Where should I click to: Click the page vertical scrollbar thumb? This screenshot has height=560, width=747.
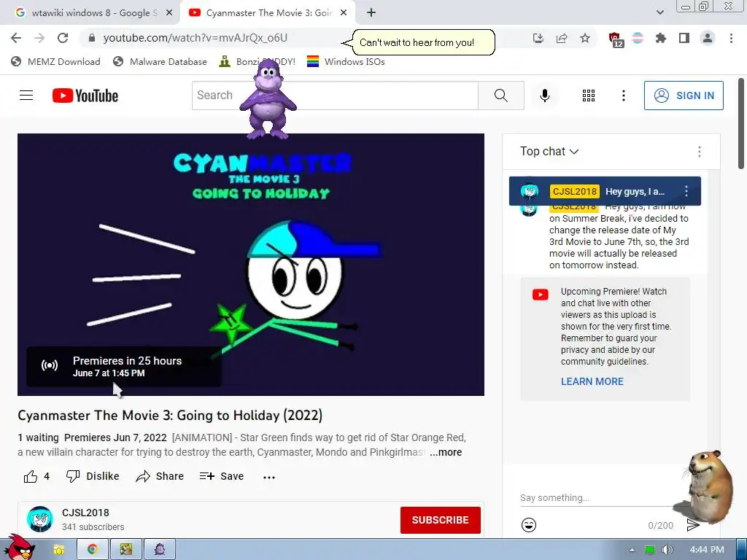point(741,122)
